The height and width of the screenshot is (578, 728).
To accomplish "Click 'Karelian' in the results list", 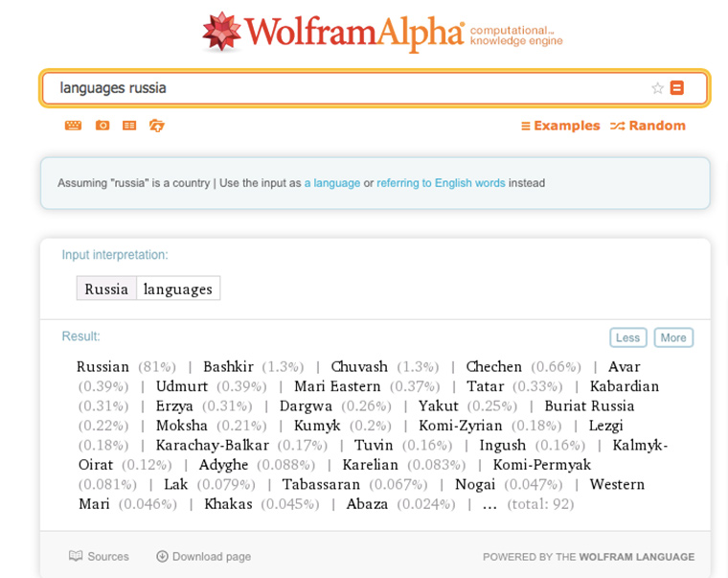I will point(370,464).
